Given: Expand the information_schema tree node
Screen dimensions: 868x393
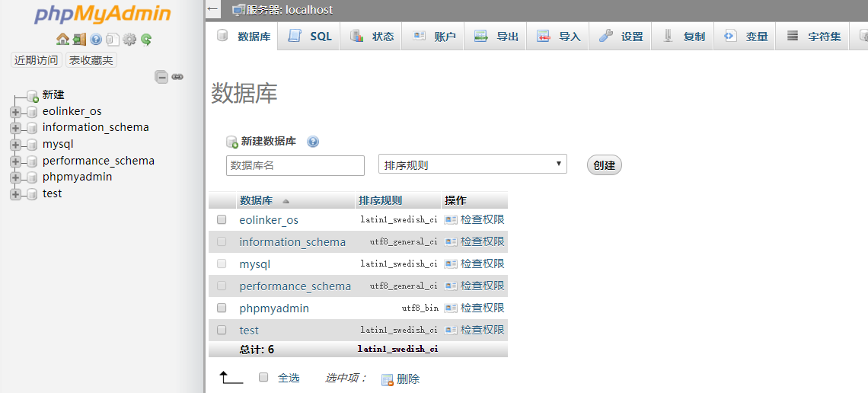Looking at the screenshot, I should [15, 129].
